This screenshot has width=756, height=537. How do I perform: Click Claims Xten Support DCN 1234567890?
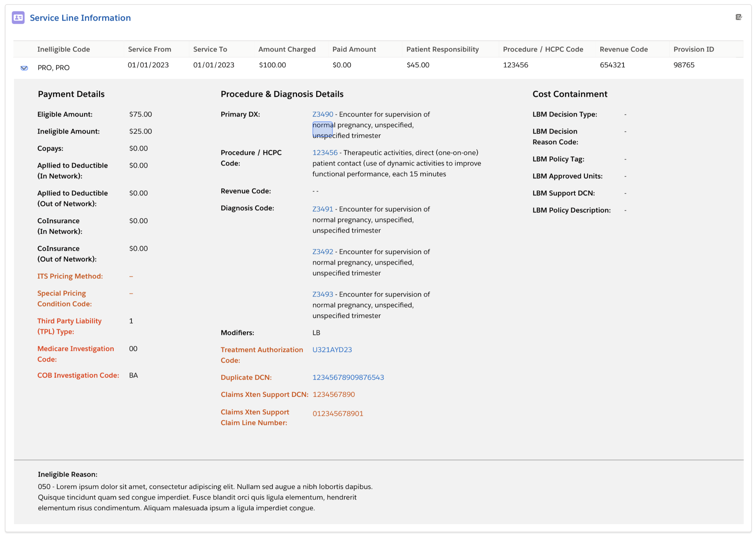[x=334, y=394]
